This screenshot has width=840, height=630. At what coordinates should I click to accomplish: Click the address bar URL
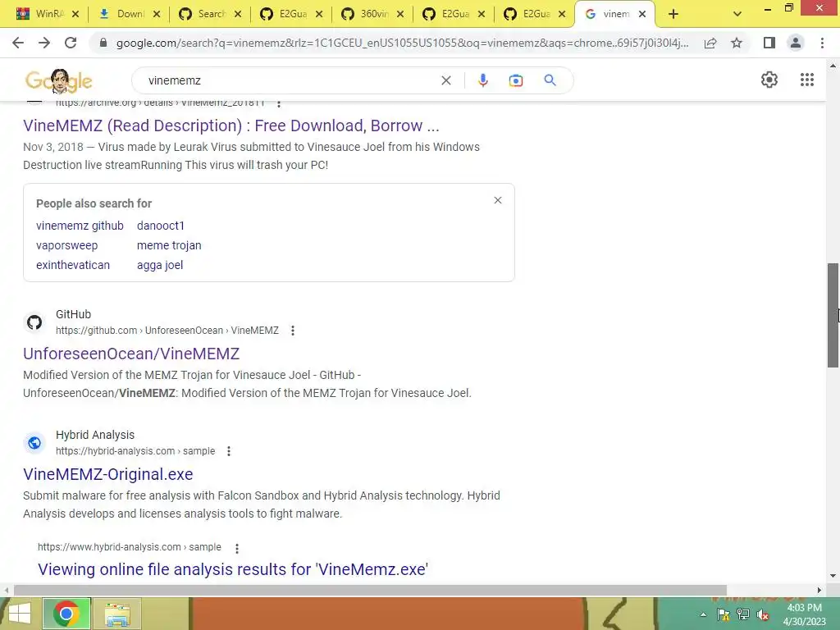[x=402, y=43]
